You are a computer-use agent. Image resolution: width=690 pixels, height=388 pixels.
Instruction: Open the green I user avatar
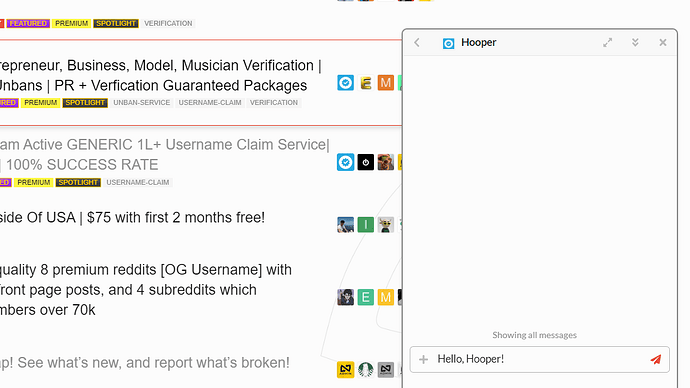tap(365, 225)
